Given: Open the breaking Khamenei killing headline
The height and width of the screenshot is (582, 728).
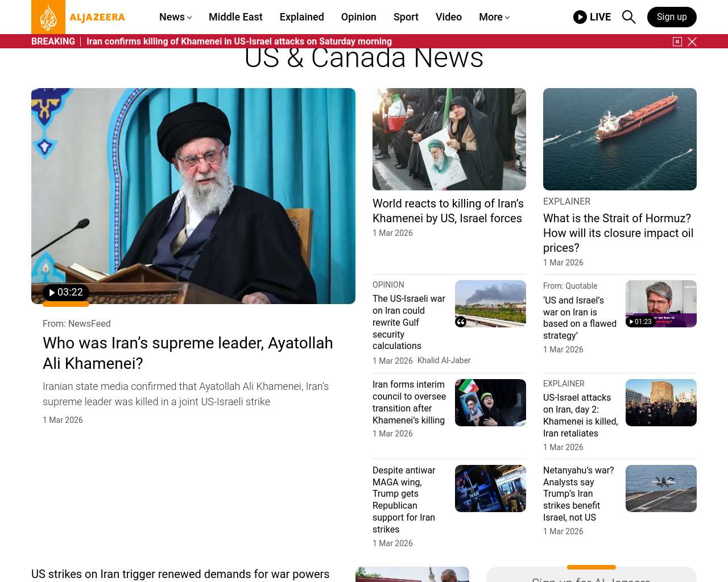Looking at the screenshot, I should (x=239, y=41).
